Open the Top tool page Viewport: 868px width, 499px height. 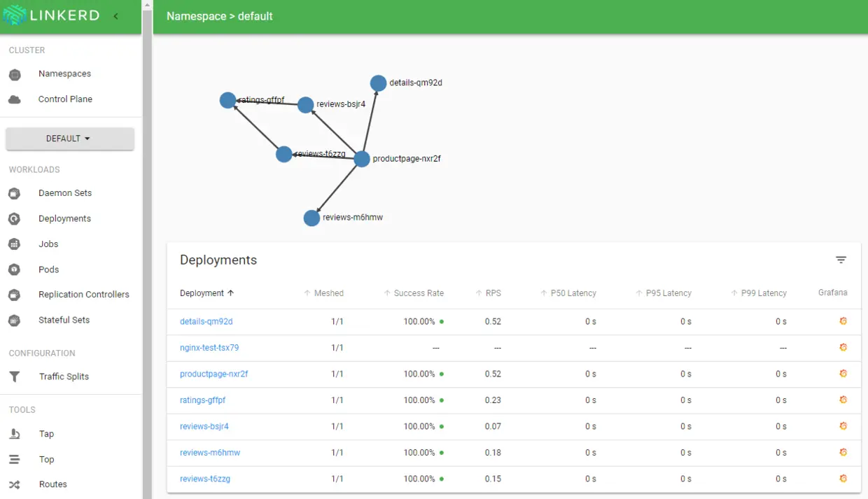click(46, 459)
